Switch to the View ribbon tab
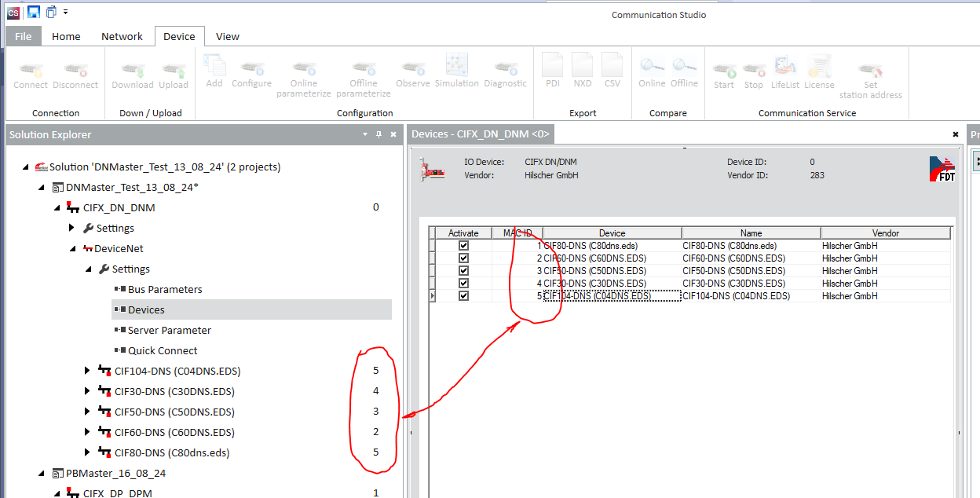980x498 pixels. [x=228, y=36]
